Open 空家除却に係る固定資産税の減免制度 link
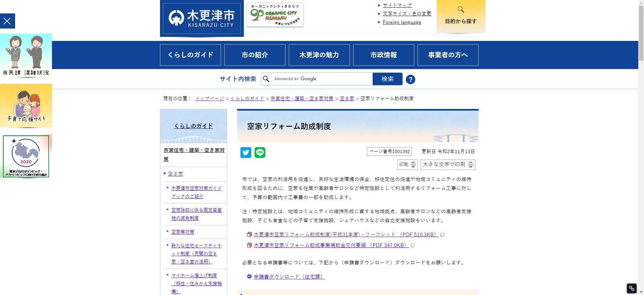Viewport: 644px width, 295px height. click(x=197, y=214)
